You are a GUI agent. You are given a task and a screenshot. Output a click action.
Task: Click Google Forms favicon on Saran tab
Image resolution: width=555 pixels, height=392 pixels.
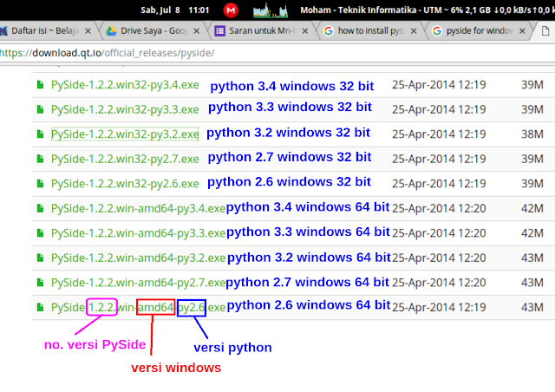[219, 31]
